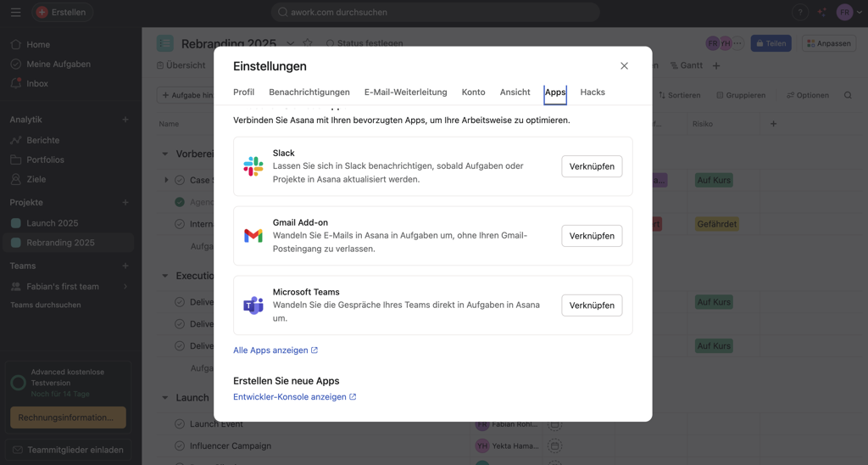Switch to Konto tab
868x465 pixels.
click(x=473, y=92)
